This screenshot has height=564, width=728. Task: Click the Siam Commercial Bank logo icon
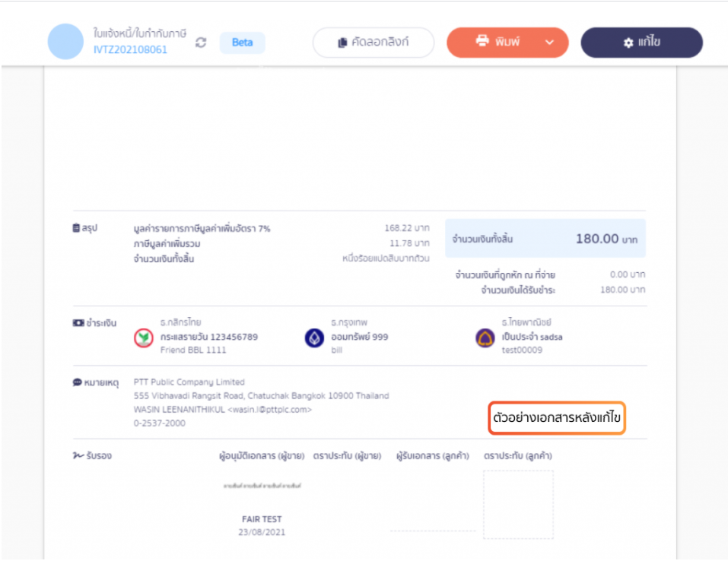point(485,338)
